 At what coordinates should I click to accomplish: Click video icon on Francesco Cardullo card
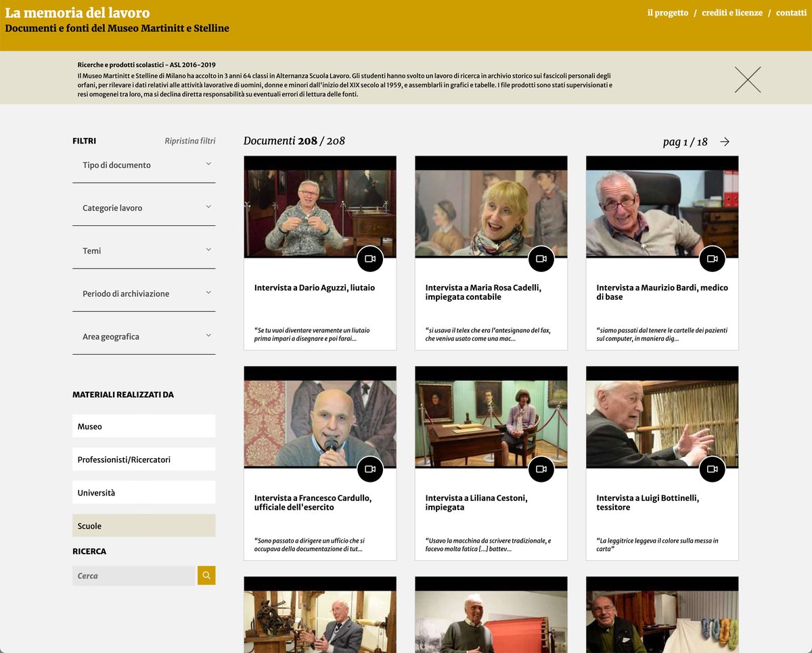tap(370, 469)
